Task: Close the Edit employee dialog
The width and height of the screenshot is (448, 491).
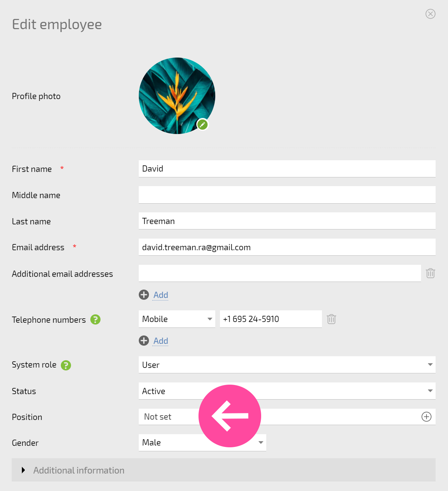Action: coord(431,14)
